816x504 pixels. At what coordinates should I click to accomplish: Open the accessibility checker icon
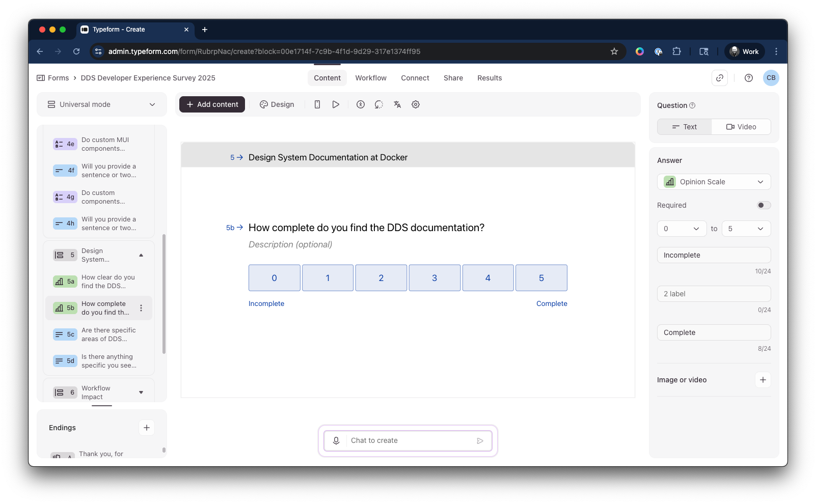(x=361, y=104)
